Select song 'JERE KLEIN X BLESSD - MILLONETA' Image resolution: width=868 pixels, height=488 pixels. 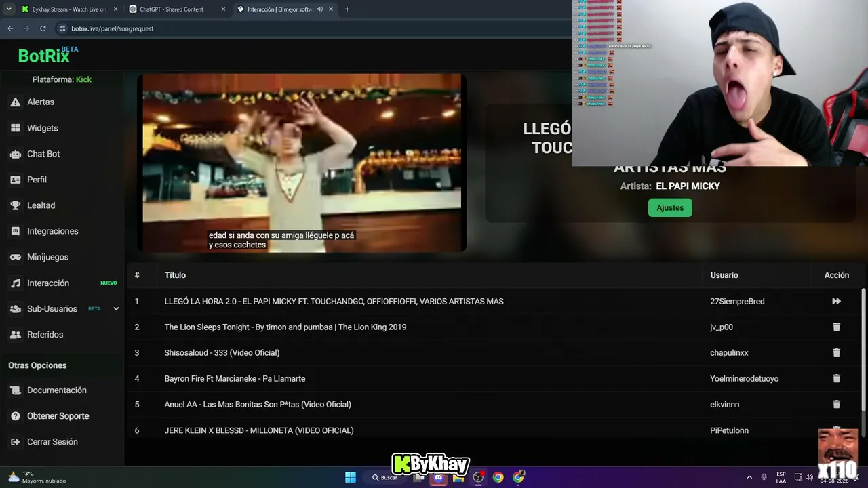(259, 430)
